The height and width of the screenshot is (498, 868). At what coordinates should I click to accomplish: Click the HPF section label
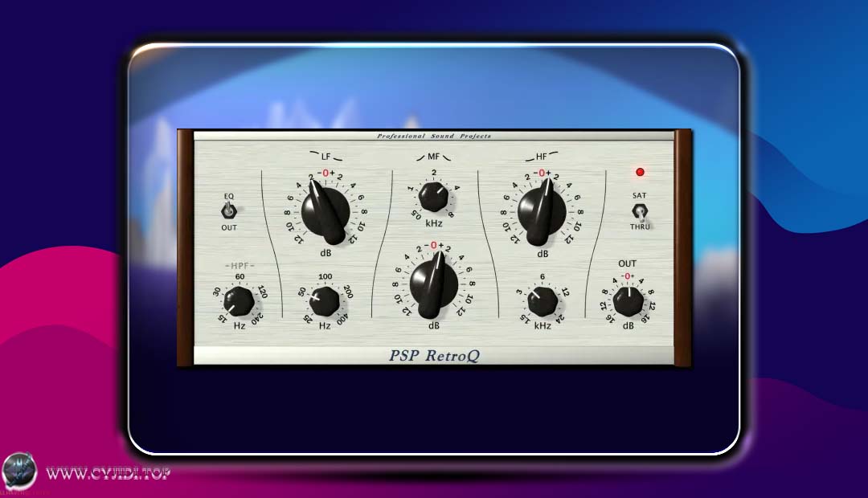[240, 266]
